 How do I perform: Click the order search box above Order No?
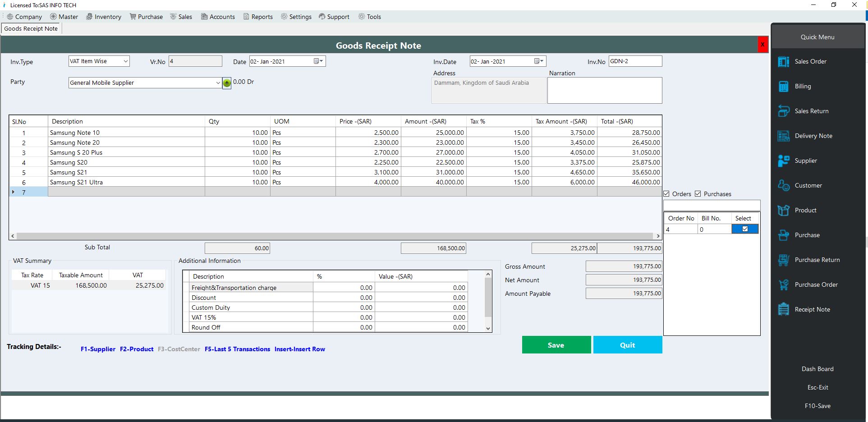pyautogui.click(x=712, y=205)
